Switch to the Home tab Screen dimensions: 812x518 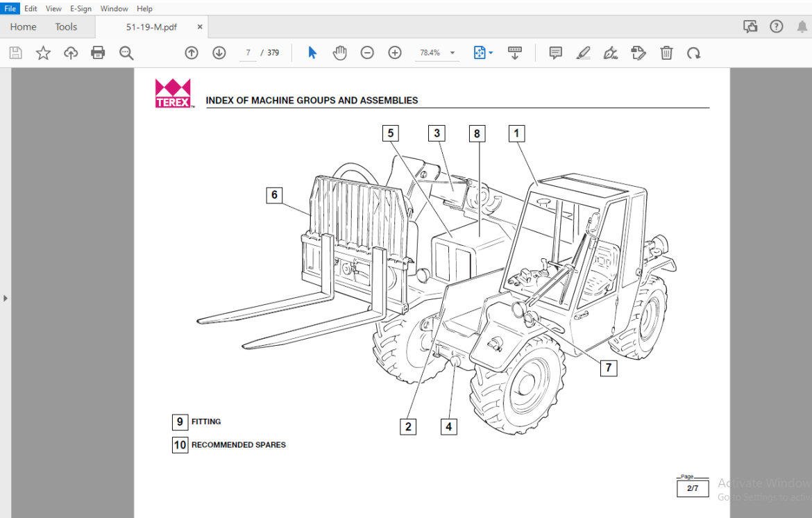tap(24, 27)
